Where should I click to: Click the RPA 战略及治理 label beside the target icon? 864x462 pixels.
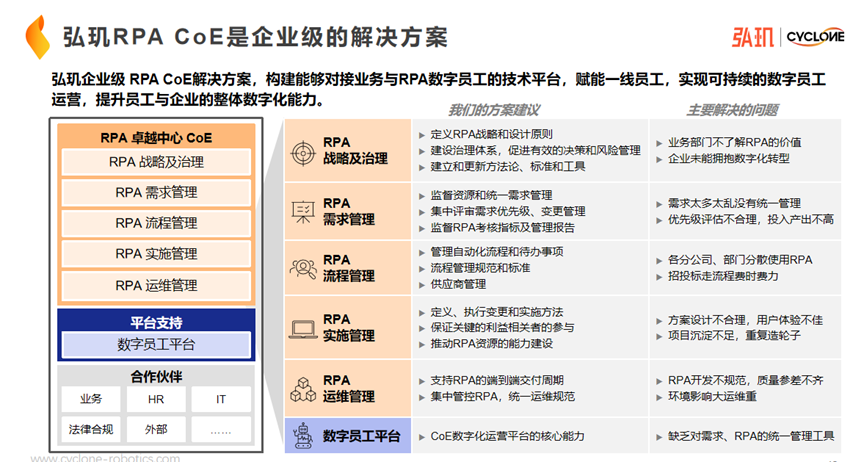355,151
